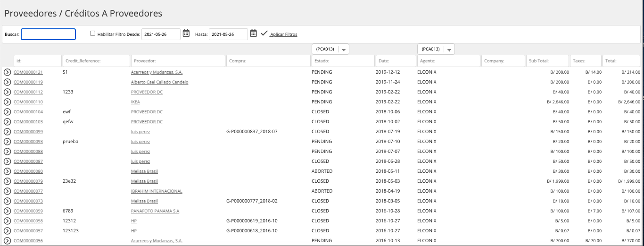Expand row arrow for COM00000058
The height and width of the screenshot is (246, 644).
click(7, 221)
